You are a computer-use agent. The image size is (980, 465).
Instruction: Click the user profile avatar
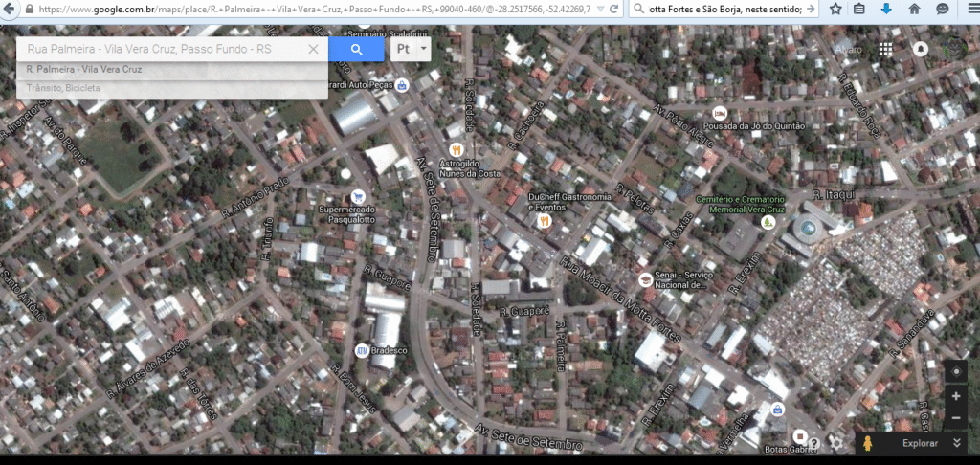coord(953,48)
